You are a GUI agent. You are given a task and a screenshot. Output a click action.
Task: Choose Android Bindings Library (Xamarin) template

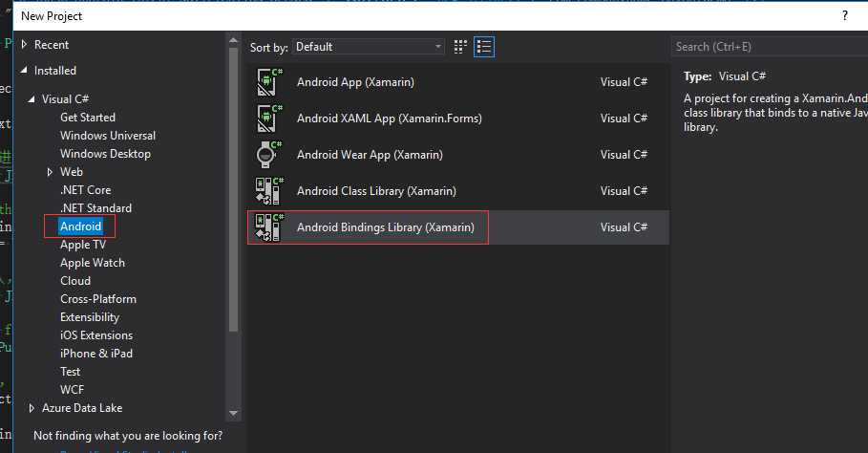coord(457,227)
